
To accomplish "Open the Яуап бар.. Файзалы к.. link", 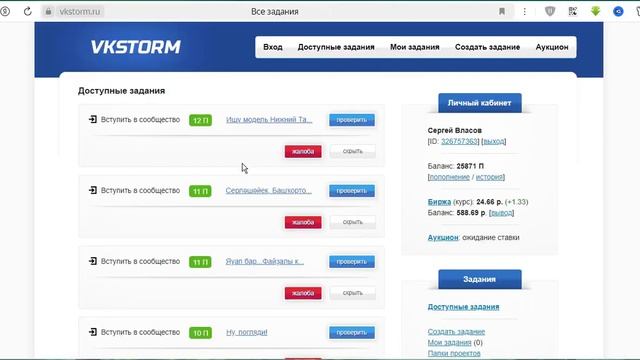I will 264,261.
